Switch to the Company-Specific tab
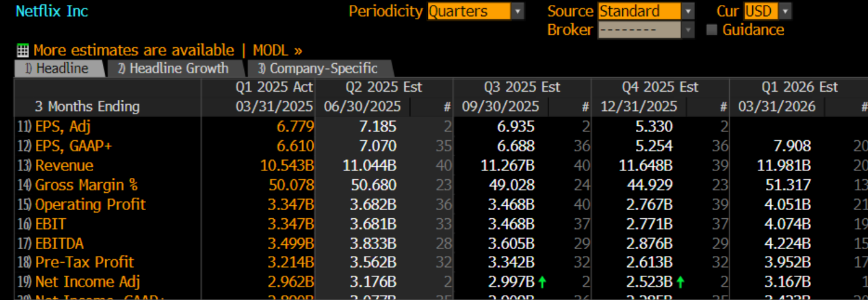This screenshot has height=300, width=868. pyautogui.click(x=320, y=69)
